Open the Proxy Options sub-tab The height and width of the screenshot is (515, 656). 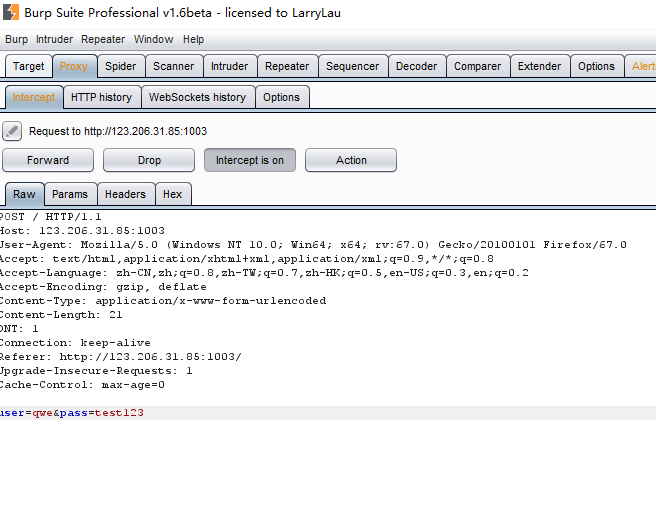[x=282, y=97]
